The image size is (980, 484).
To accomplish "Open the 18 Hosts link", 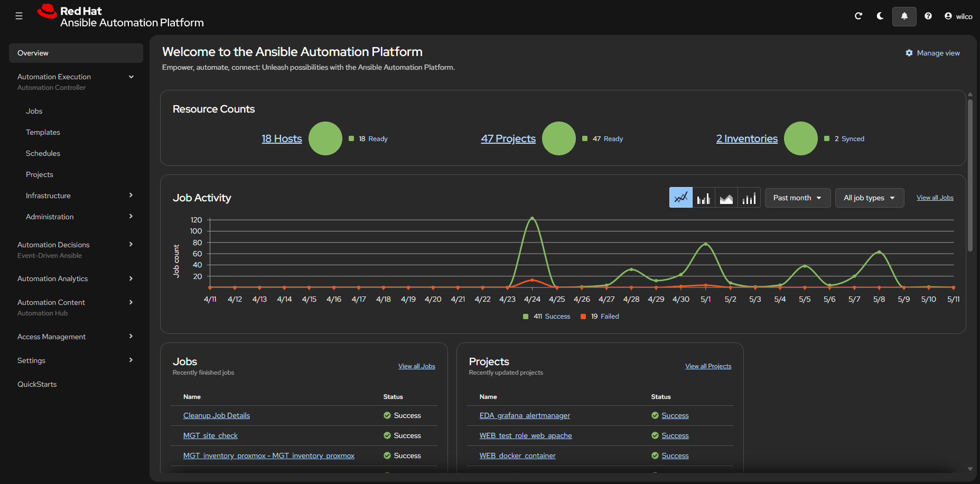I will (282, 138).
